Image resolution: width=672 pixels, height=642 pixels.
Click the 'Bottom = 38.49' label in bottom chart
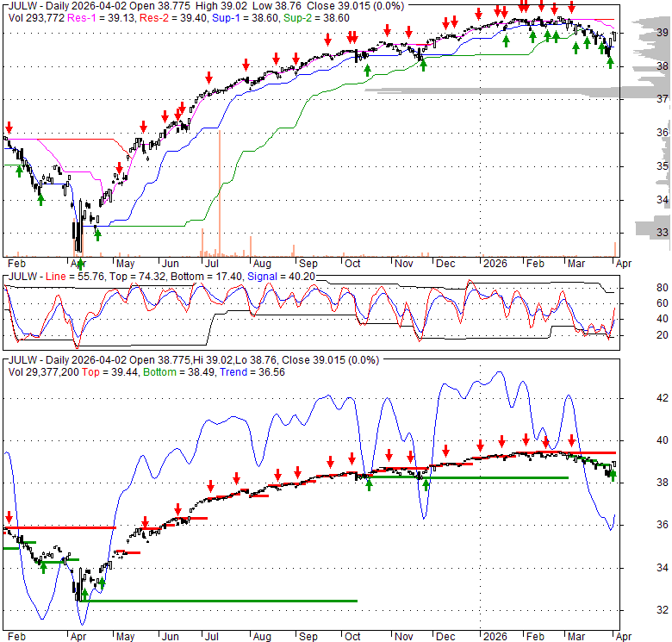178,372
